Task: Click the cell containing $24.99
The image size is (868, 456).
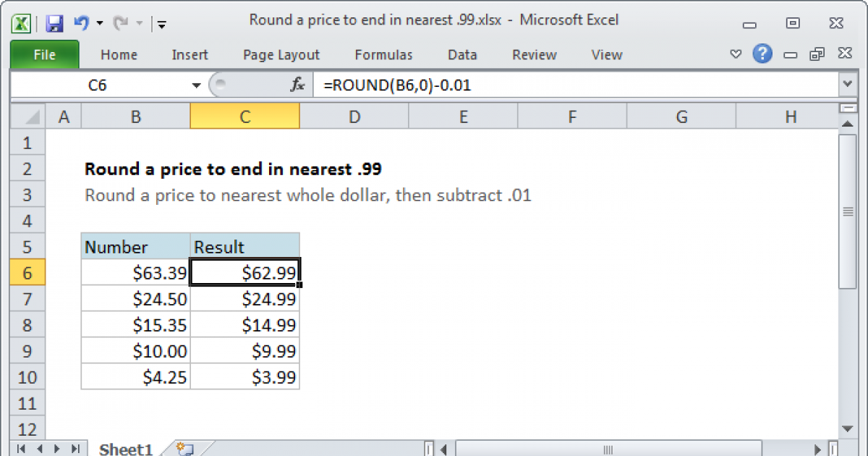Action: pos(245,299)
